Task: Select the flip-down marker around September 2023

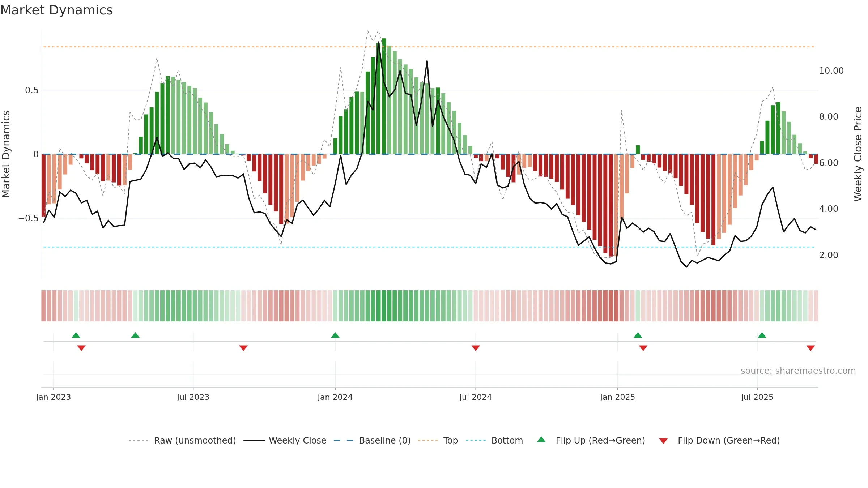Action: 243,348
